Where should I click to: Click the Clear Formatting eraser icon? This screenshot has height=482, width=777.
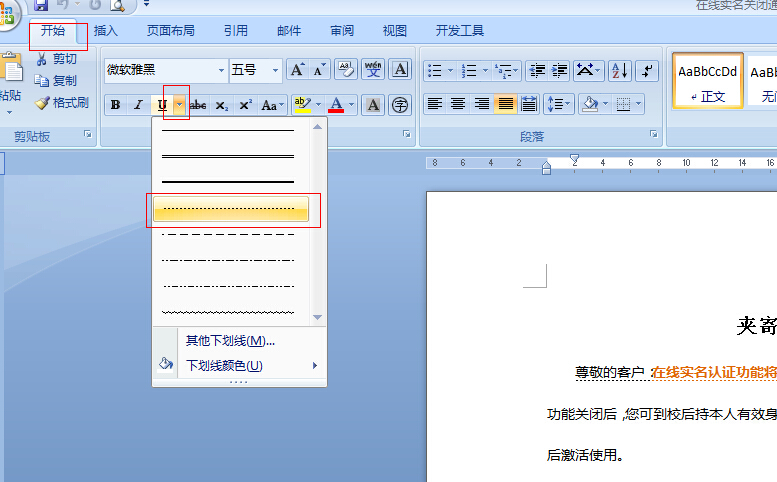click(346, 70)
